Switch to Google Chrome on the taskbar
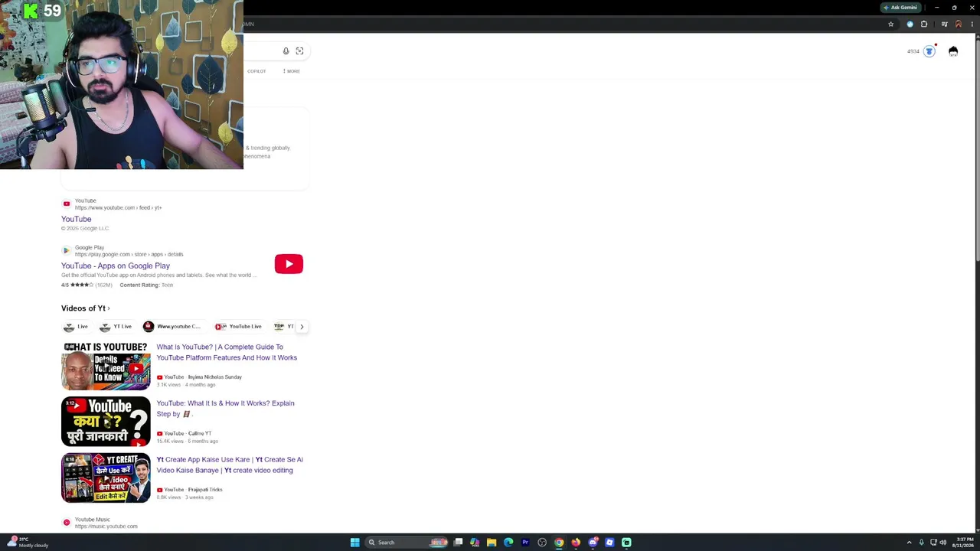The height and width of the screenshot is (551, 980). 559,543
